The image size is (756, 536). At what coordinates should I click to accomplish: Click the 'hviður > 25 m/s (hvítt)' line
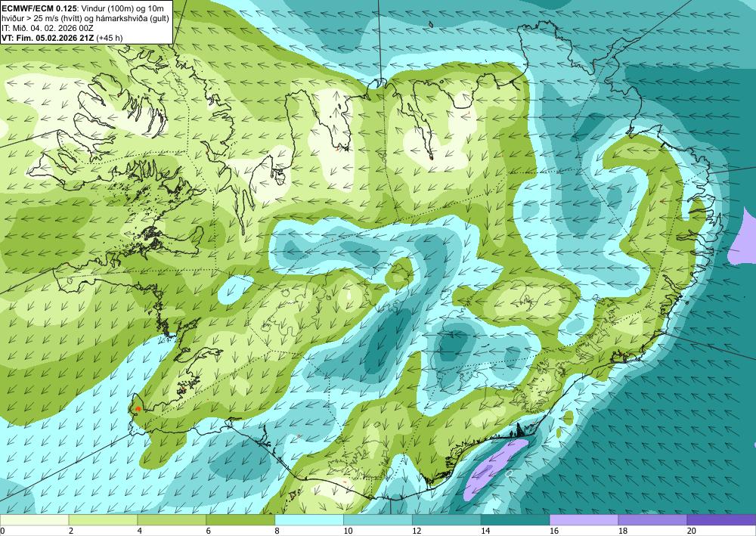click(40, 18)
